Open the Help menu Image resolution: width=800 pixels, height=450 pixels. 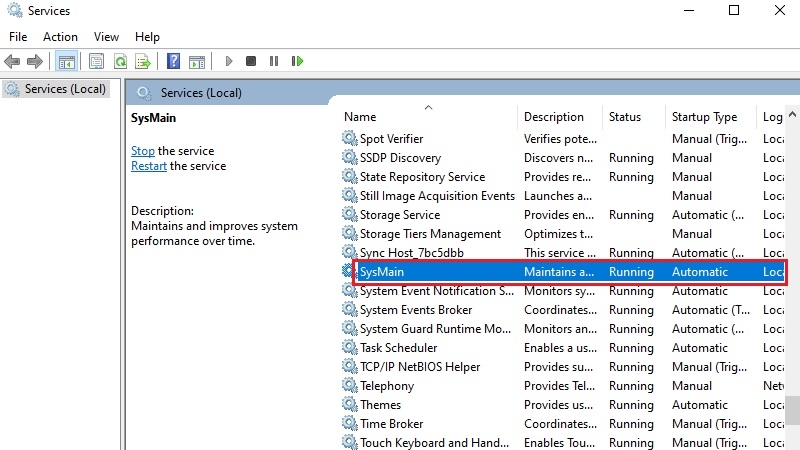click(147, 37)
